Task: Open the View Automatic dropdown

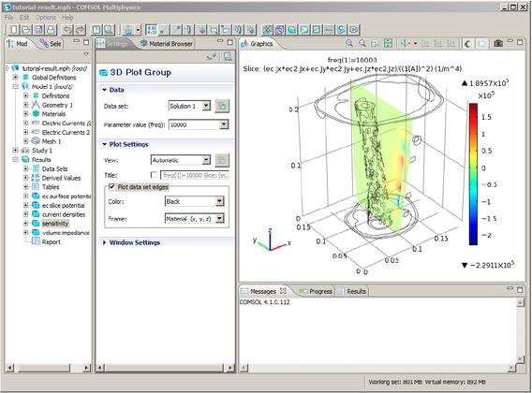Action: (x=206, y=160)
